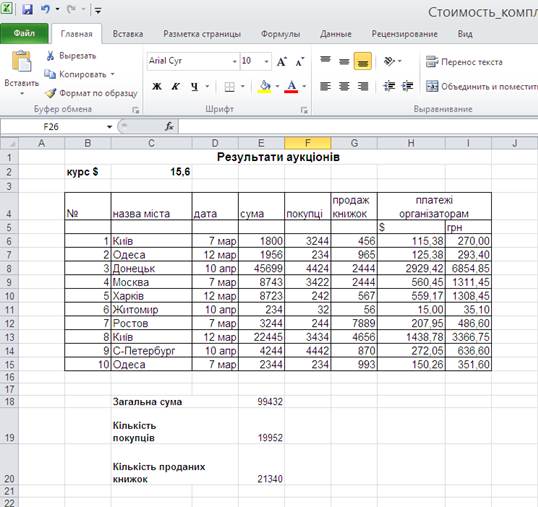The image size is (538, 507).
Task: Open the underline style dropdown arrow
Action: [x=207, y=86]
